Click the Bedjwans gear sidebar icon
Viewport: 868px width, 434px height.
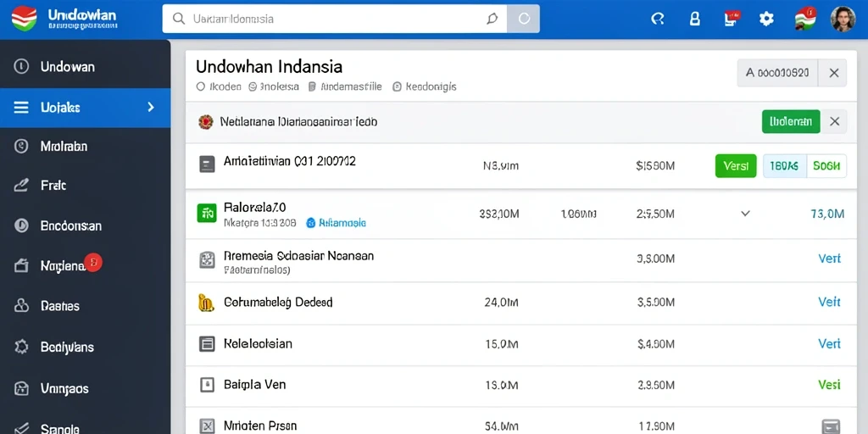[21, 347]
